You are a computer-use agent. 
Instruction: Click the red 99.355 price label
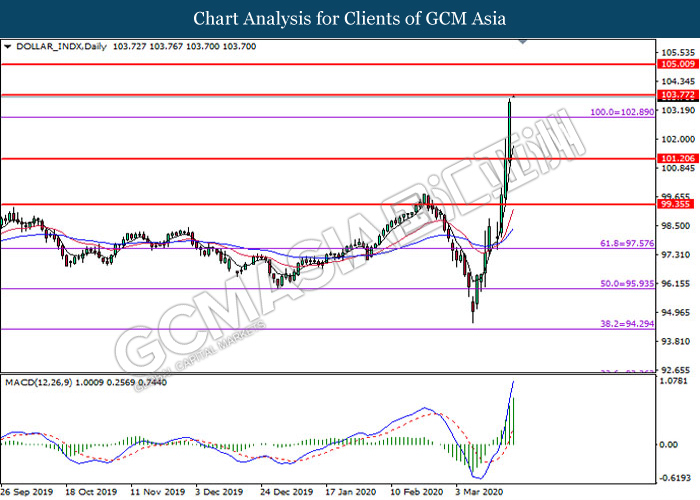point(675,204)
